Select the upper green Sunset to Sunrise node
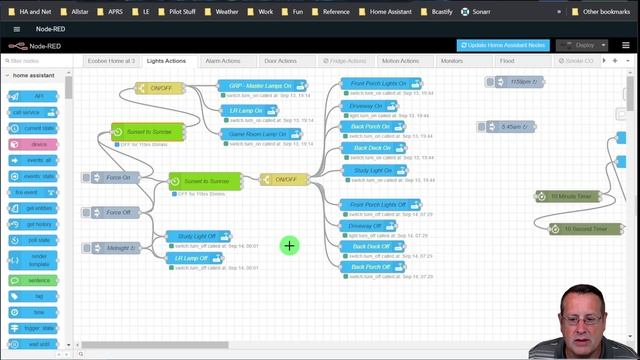 [x=148, y=132]
